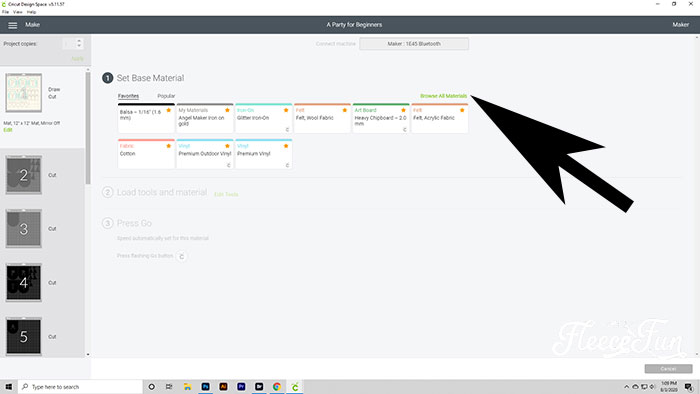700x394 pixels.
Task: Open Task View from the taskbar
Action: 169,387
